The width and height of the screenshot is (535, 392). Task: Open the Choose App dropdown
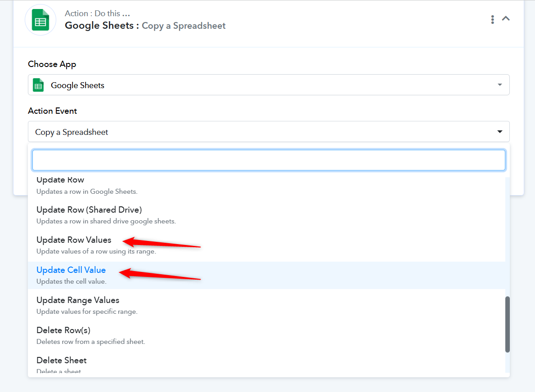click(269, 85)
